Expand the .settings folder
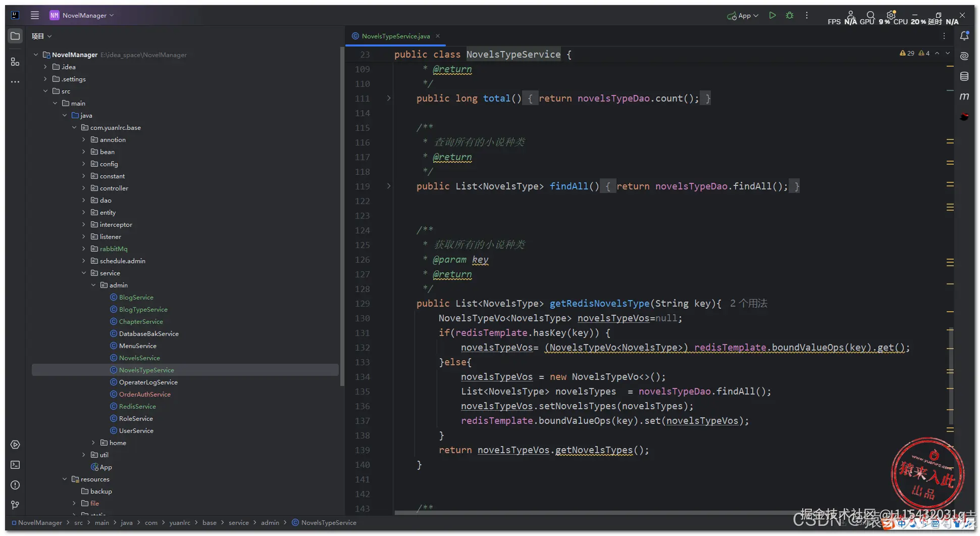Image resolution: width=980 pixels, height=536 pixels. pyautogui.click(x=45, y=79)
